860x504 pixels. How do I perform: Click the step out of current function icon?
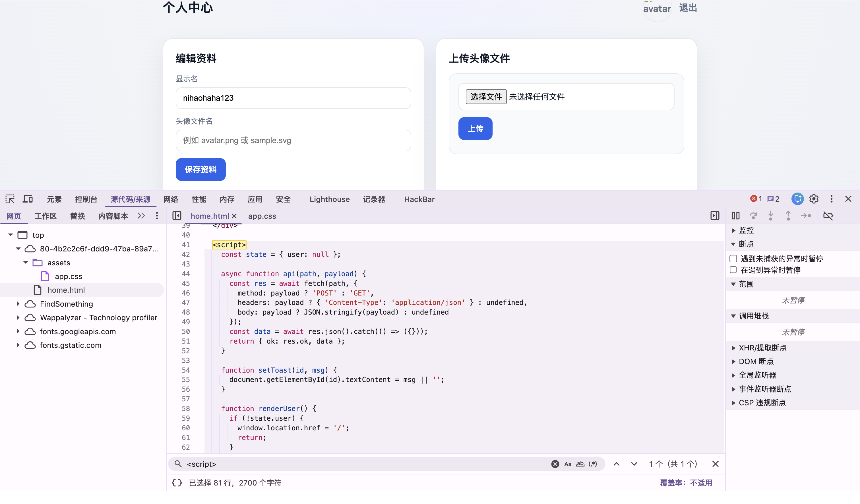tap(788, 215)
